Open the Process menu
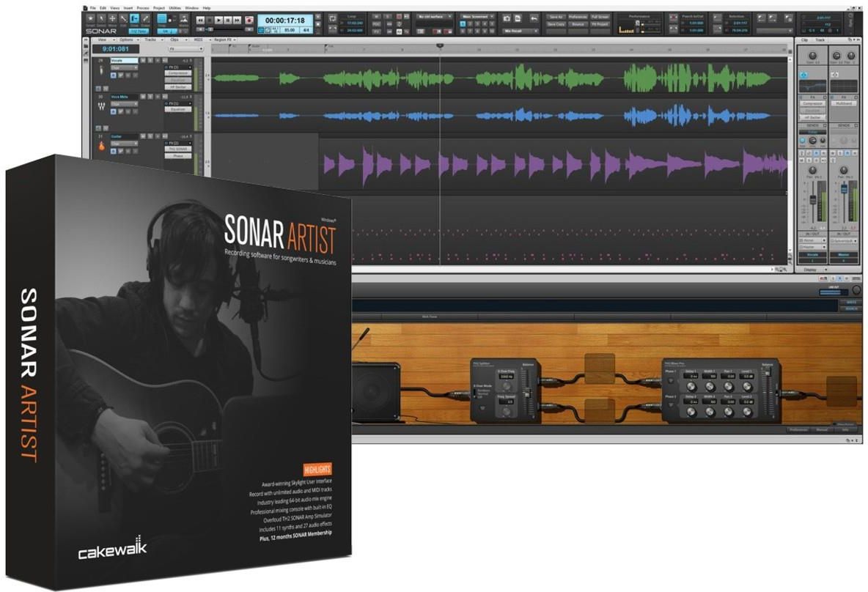Viewport: 868px width, 592px height. click(142, 7)
